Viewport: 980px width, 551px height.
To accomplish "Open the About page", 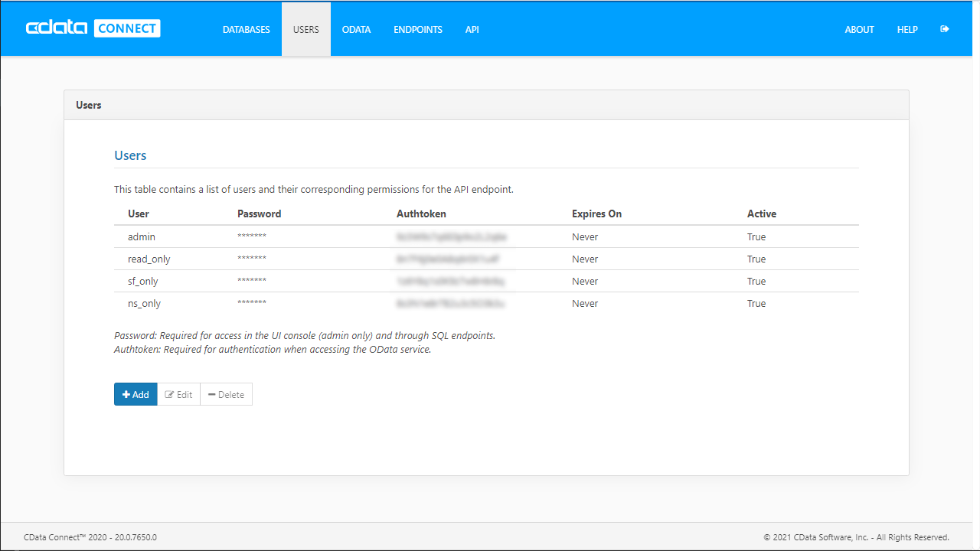I will (x=859, y=30).
